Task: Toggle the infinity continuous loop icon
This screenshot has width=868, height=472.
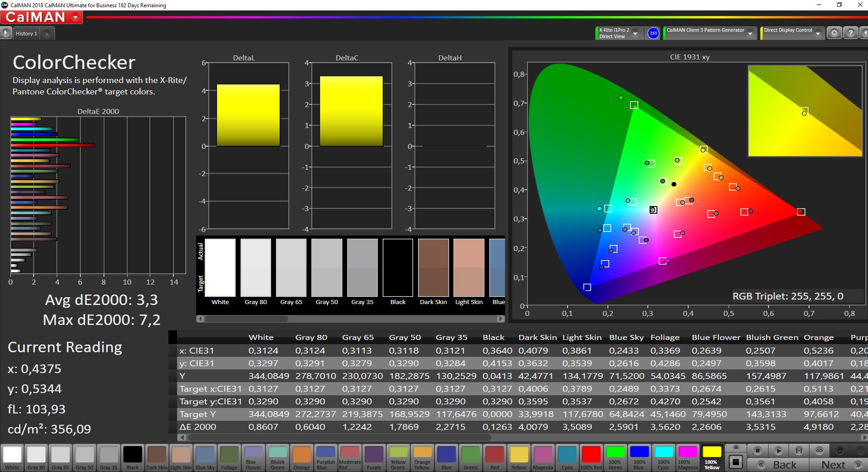Action: [x=819, y=451]
